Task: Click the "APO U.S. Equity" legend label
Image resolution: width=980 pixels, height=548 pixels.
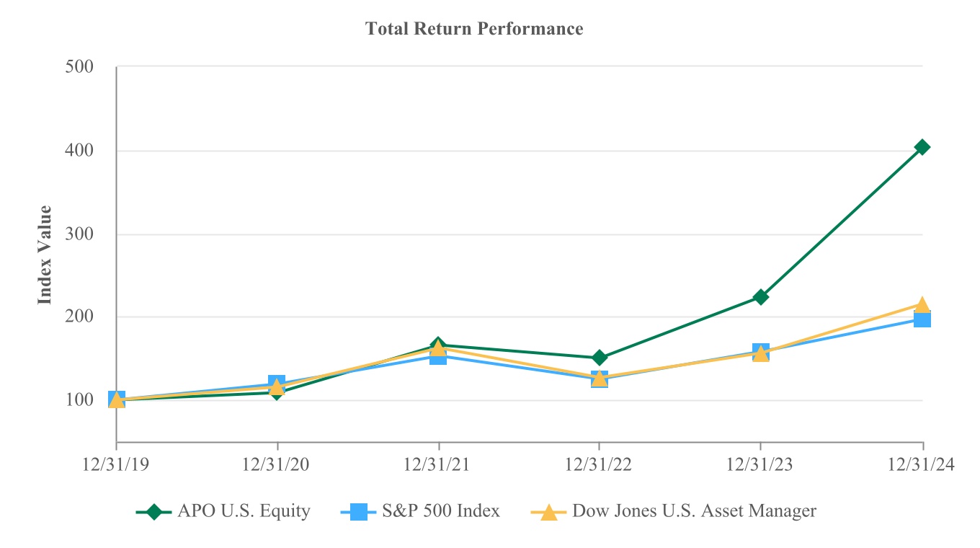Action: tap(244, 512)
